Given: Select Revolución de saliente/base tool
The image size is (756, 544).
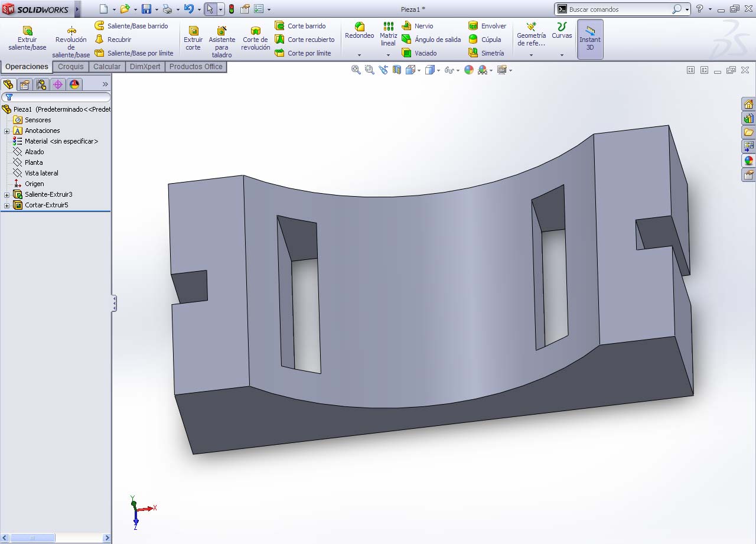Looking at the screenshot, I should [71, 42].
